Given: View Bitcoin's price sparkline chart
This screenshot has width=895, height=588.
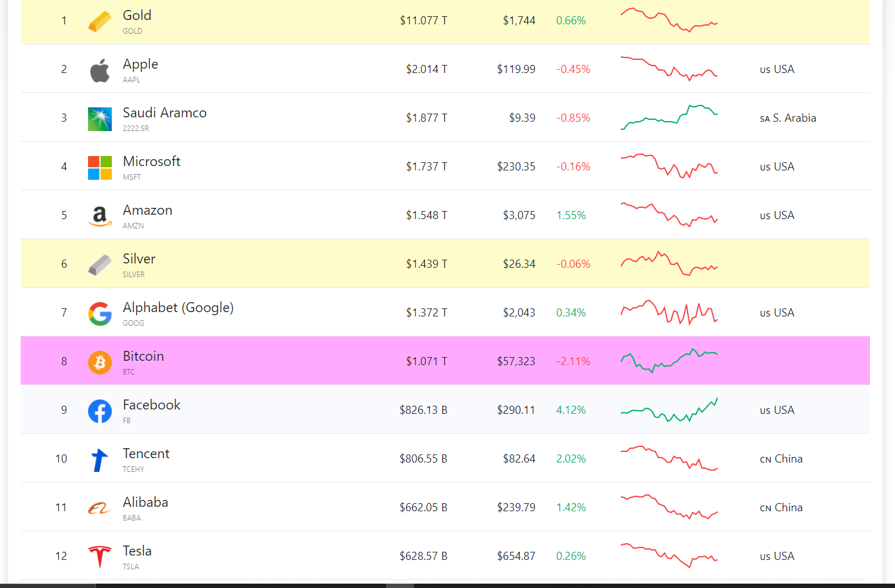Looking at the screenshot, I should 669,361.
